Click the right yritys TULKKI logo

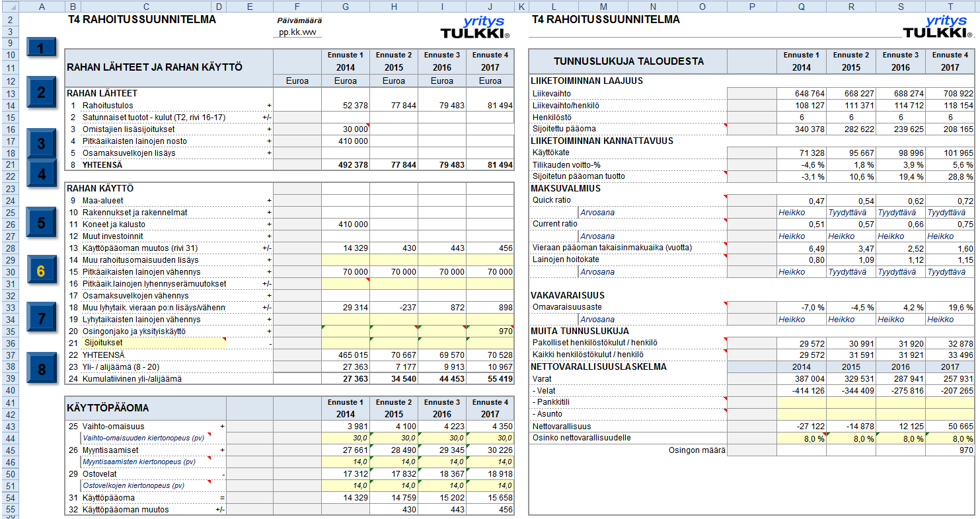tap(937, 27)
